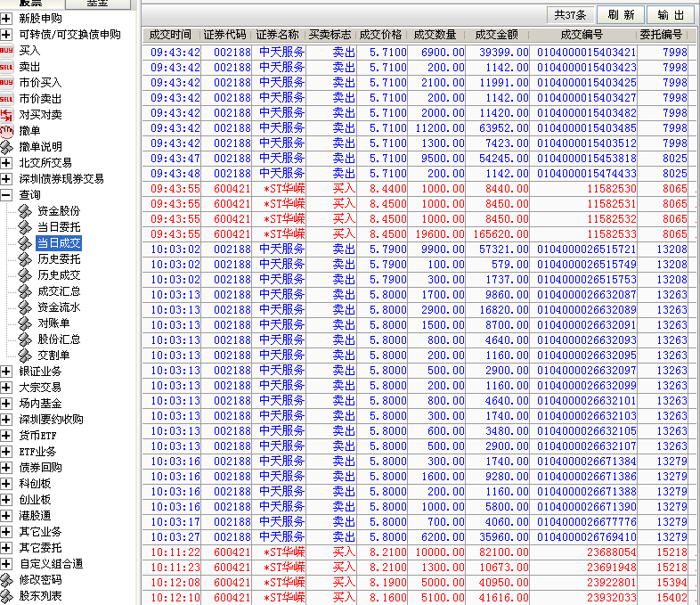The height and width of the screenshot is (605, 700).
Task: Expand the 银证业务 node
Action: pyautogui.click(x=6, y=372)
